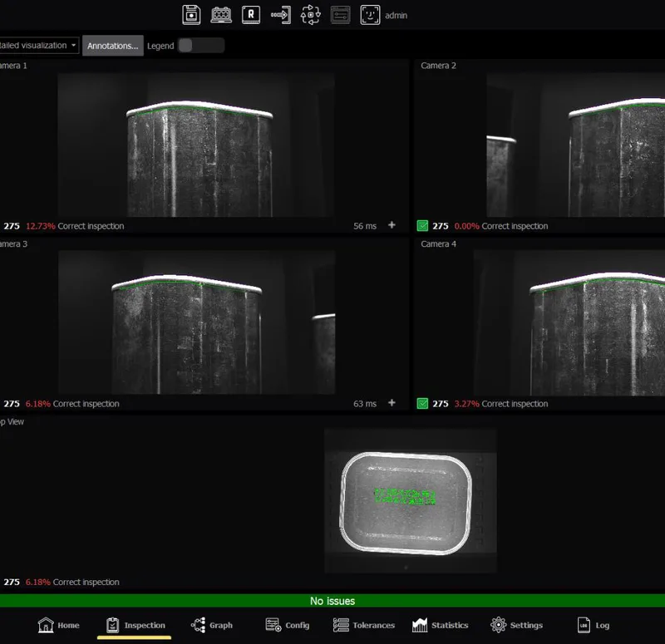Screen dimensions: 665x644
Task: Open the Inspection tab
Action: [x=135, y=625]
